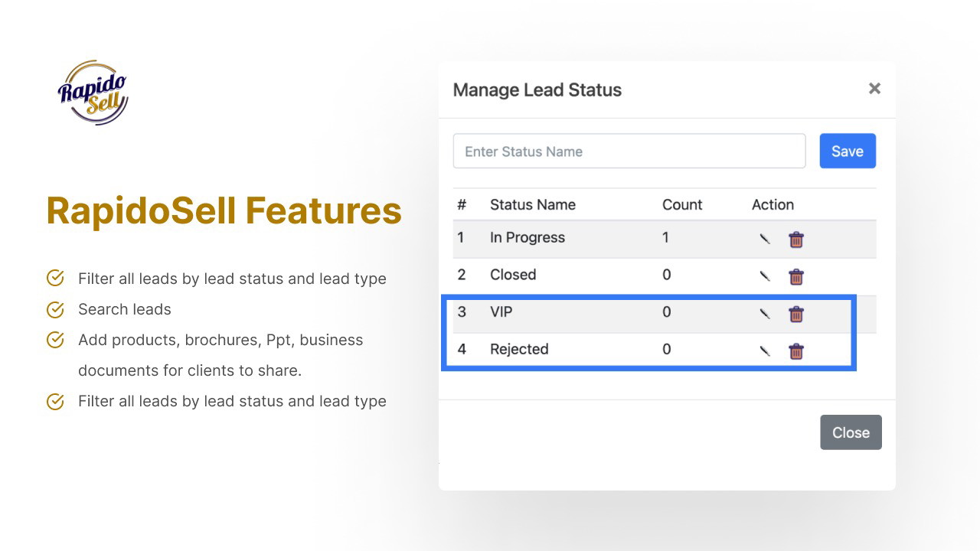Image resolution: width=980 pixels, height=551 pixels.
Task: Select the In Progress status name
Action: tap(528, 237)
